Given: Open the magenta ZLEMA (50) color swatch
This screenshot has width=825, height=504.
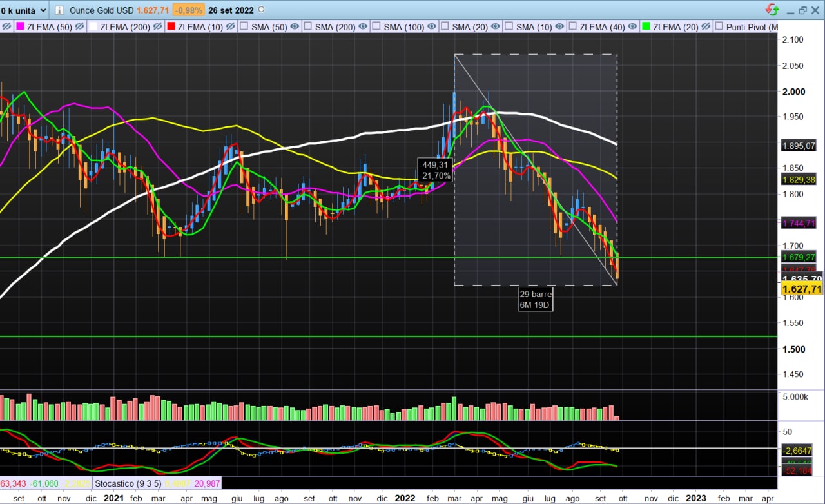Looking at the screenshot, I should tap(20, 27).
